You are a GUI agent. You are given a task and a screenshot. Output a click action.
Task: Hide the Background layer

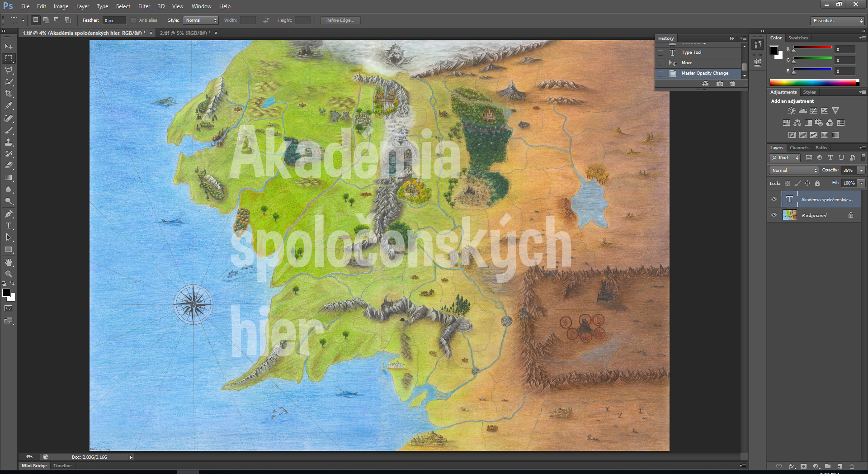pyautogui.click(x=774, y=215)
